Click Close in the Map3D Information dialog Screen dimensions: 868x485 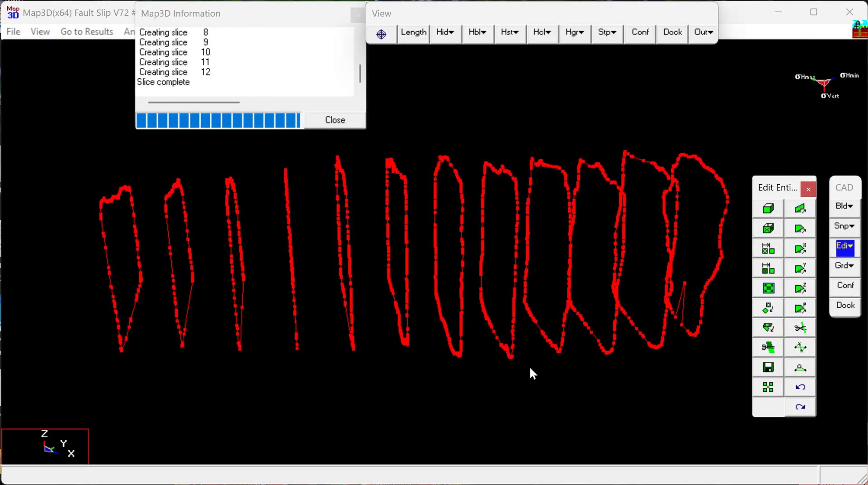tap(335, 120)
